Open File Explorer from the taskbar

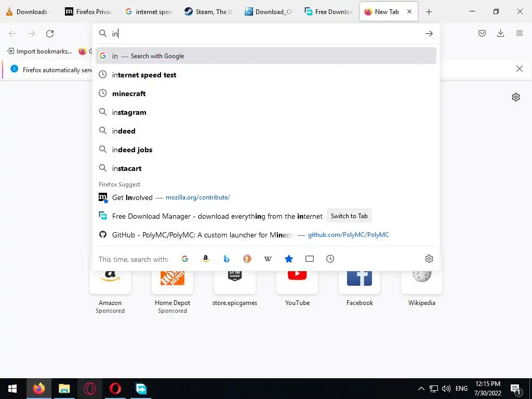point(64,389)
